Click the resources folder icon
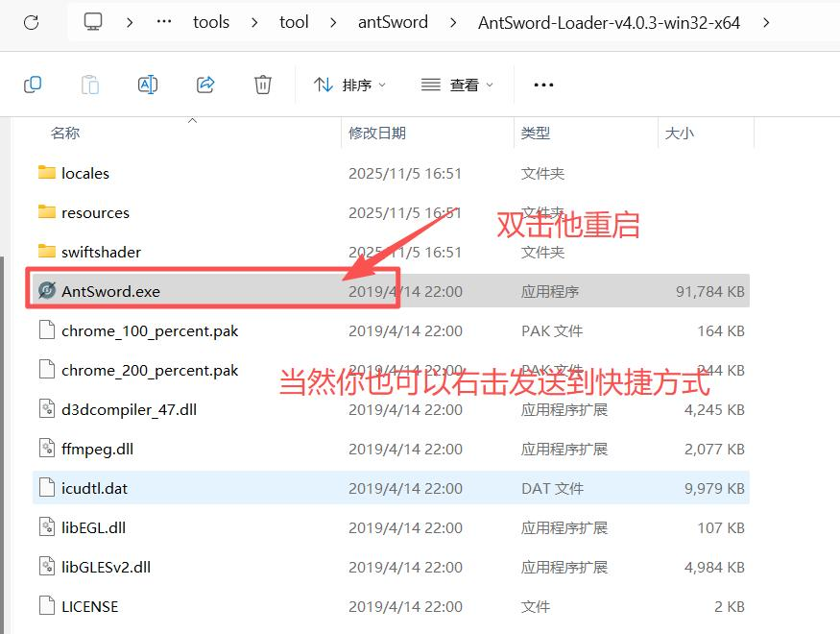This screenshot has height=634, width=840. tap(47, 212)
